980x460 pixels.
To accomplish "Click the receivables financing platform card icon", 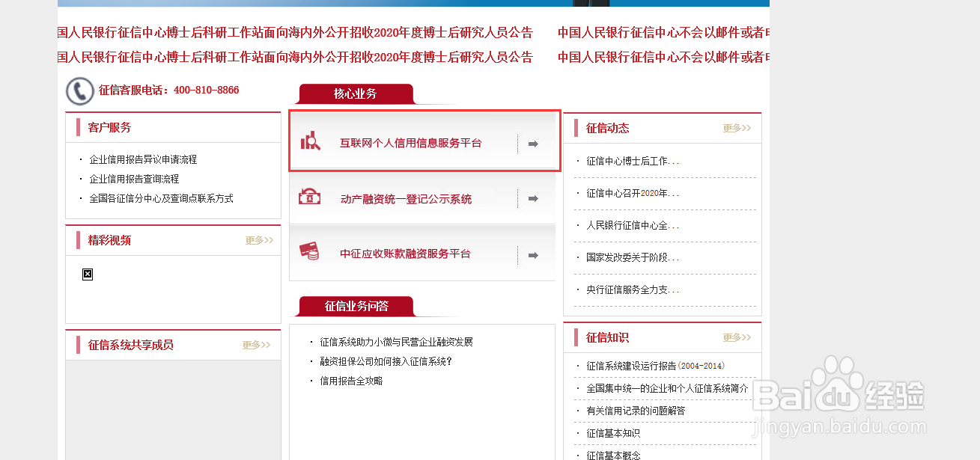I will coord(309,251).
